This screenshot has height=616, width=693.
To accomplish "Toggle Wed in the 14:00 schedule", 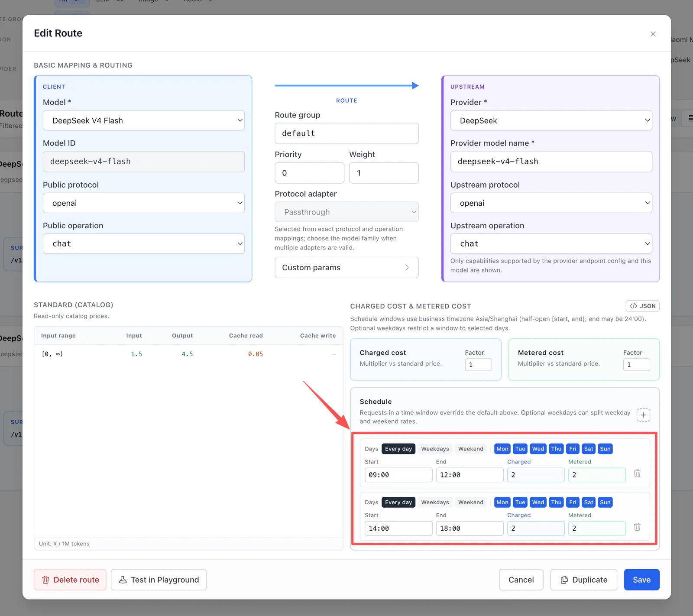I will pos(538,502).
